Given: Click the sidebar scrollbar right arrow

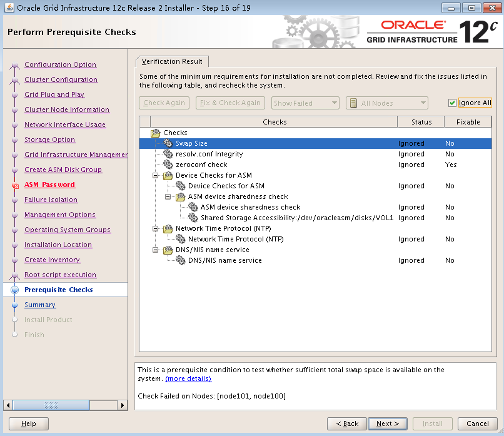Looking at the screenshot, I should pyautogui.click(x=122, y=405).
